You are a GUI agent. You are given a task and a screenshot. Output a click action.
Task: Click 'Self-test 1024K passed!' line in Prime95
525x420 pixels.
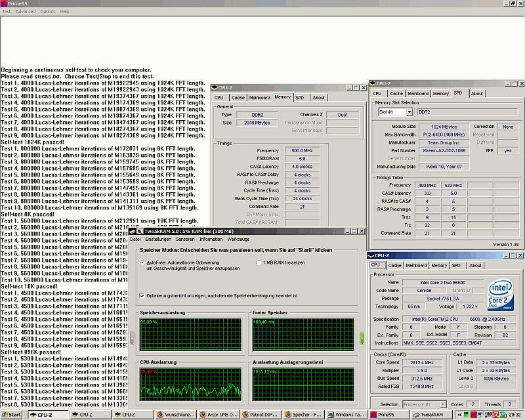(x=32, y=142)
